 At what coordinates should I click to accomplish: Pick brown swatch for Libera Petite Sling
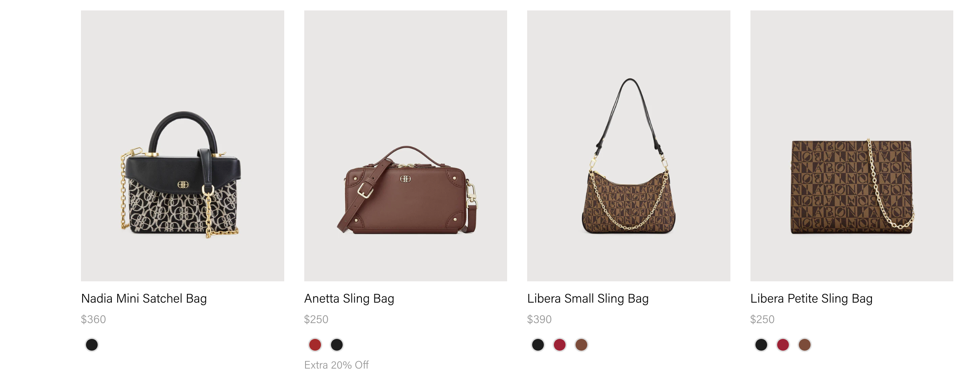[805, 345]
